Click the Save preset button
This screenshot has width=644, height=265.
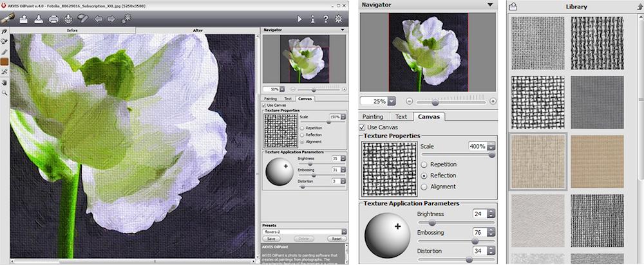272,238
